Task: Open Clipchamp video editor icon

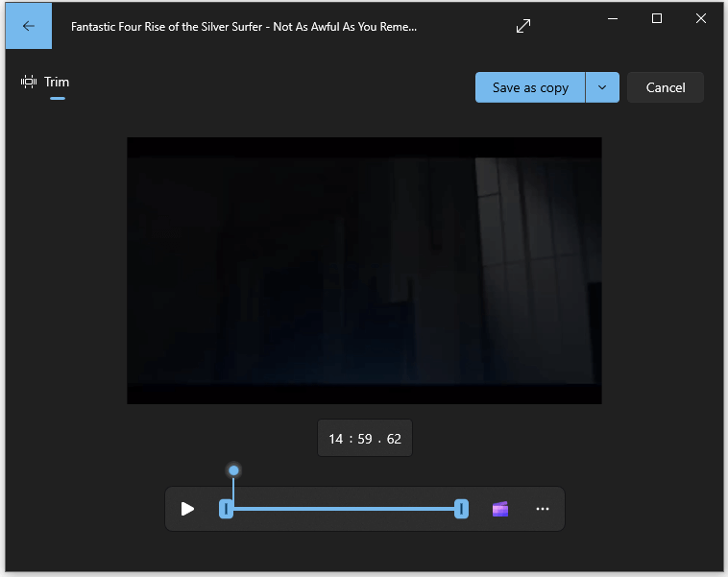Action: click(x=500, y=509)
